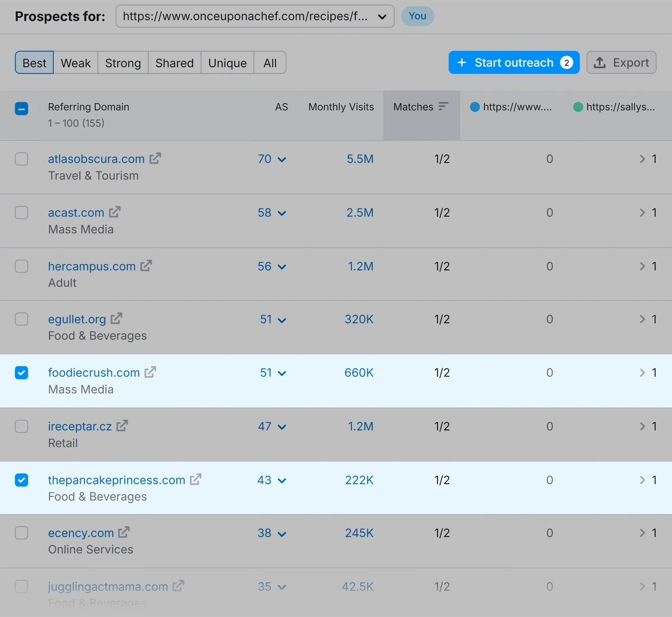Open foodiecrush.com external link icon
Image resolution: width=672 pixels, height=617 pixels.
(x=150, y=372)
